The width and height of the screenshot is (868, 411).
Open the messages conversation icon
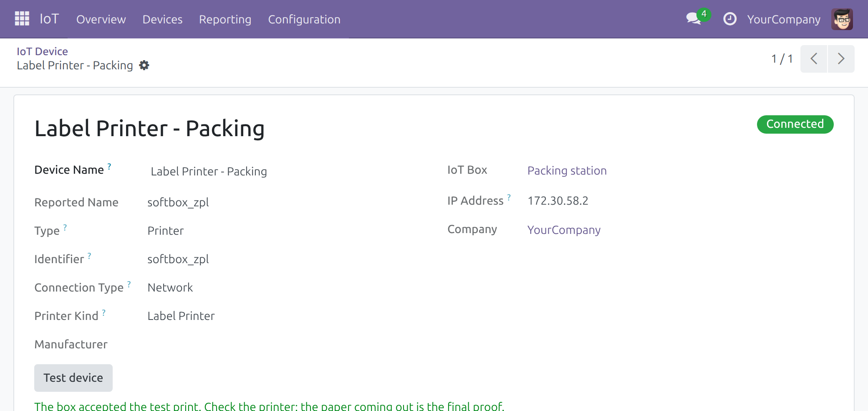coord(694,19)
